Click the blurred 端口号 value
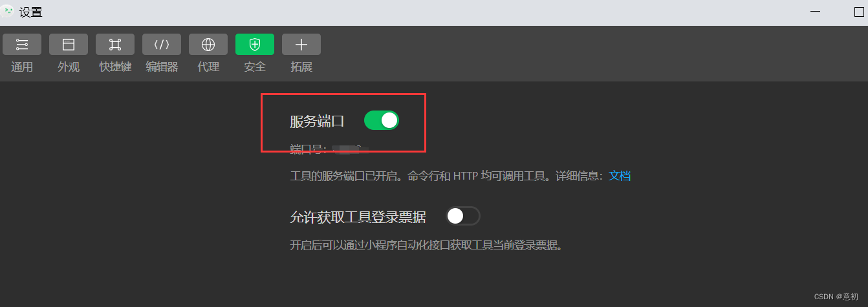 pyautogui.click(x=350, y=150)
